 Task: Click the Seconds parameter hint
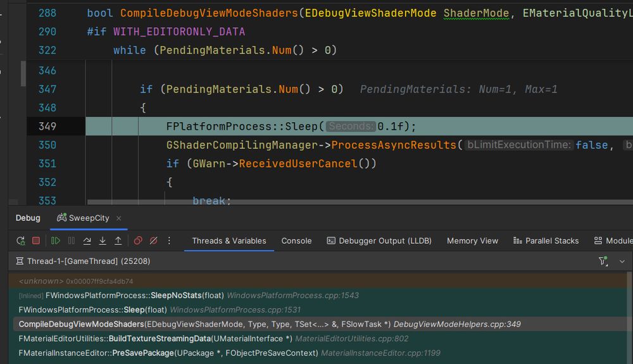pyautogui.click(x=351, y=127)
